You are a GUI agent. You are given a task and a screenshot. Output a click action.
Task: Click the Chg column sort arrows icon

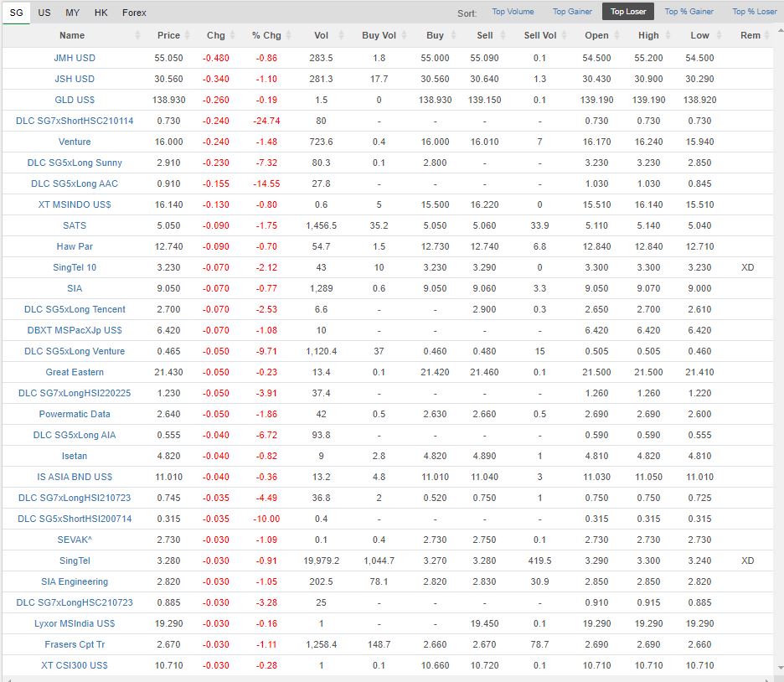tap(233, 35)
